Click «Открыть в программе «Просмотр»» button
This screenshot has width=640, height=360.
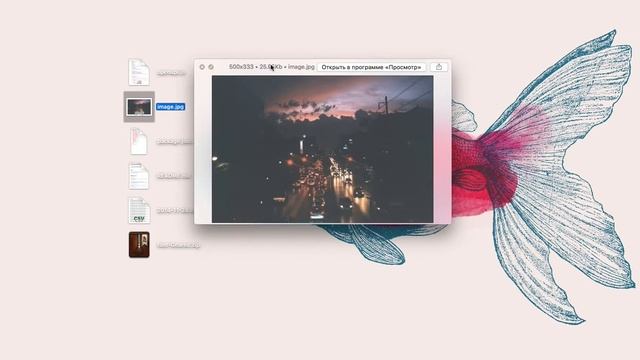371,67
